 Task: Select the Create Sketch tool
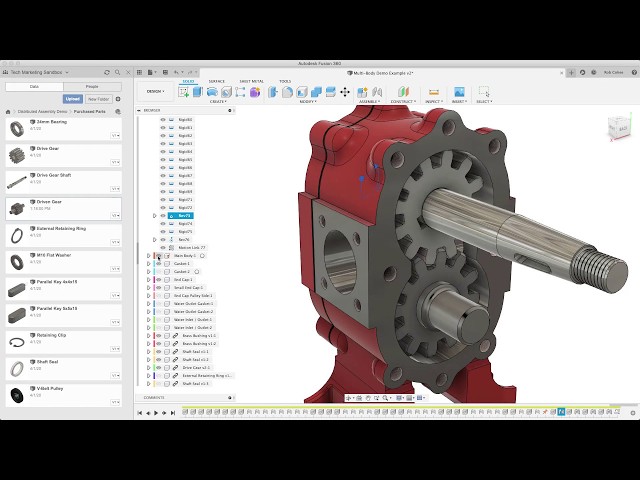pos(184,92)
